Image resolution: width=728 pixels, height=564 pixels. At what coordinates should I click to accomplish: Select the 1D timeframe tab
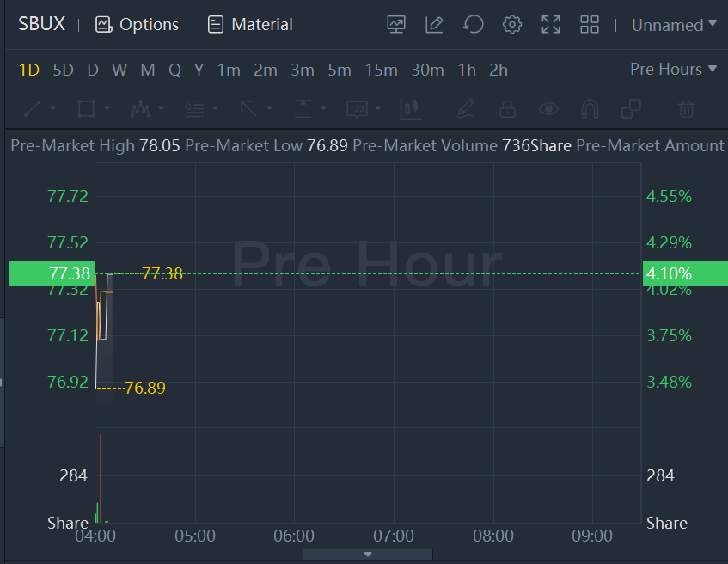point(29,70)
